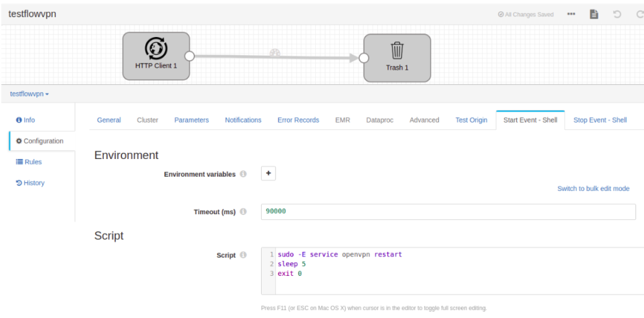644x318 pixels.
Task: Click the stream icon on the connecting arrow
Action: [x=275, y=53]
